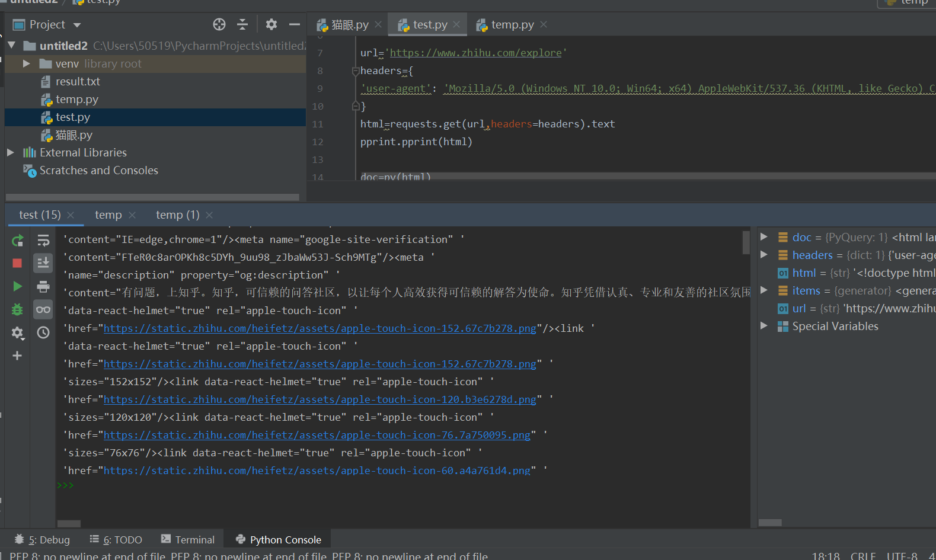Click the Attach Debugger bug icon
This screenshot has width=936, height=560.
pos(17,309)
